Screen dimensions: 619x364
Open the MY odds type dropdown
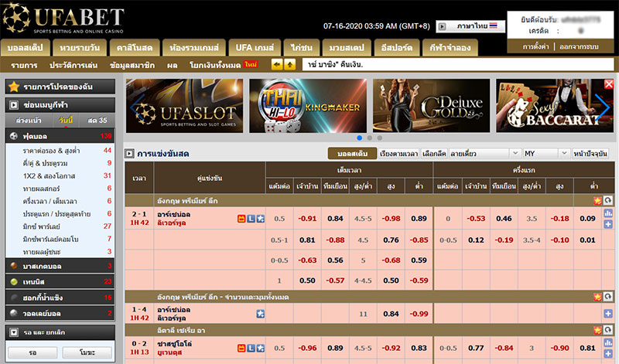coord(546,154)
